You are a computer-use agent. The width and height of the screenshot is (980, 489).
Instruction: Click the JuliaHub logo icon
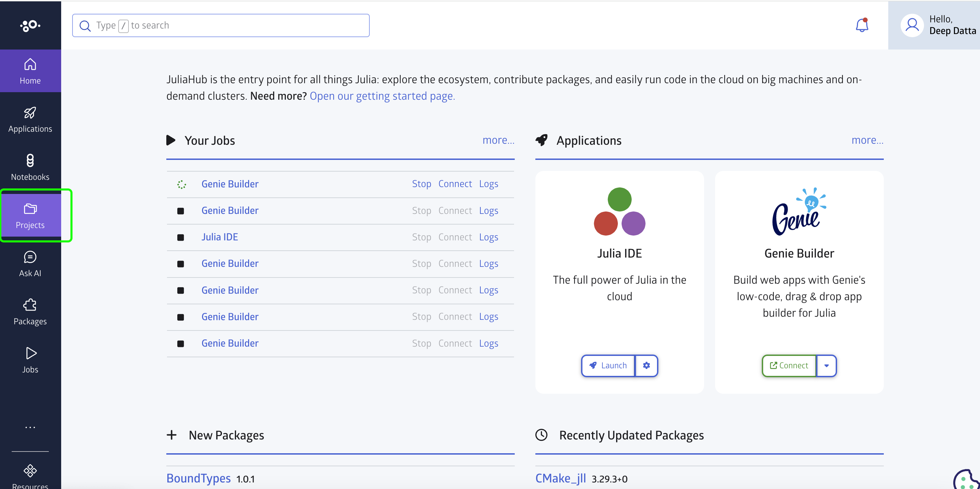30,25
